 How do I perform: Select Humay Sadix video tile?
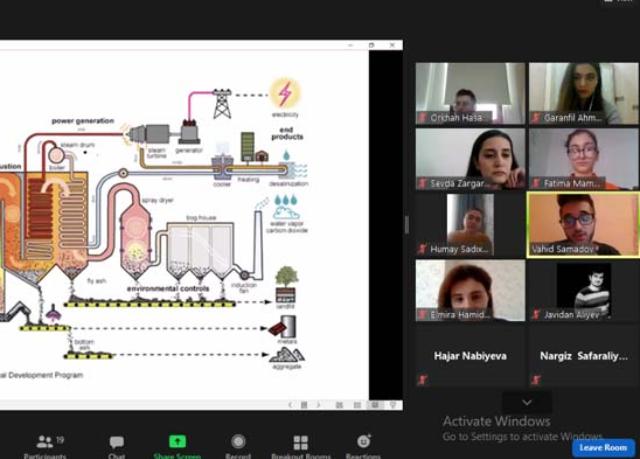click(470, 225)
